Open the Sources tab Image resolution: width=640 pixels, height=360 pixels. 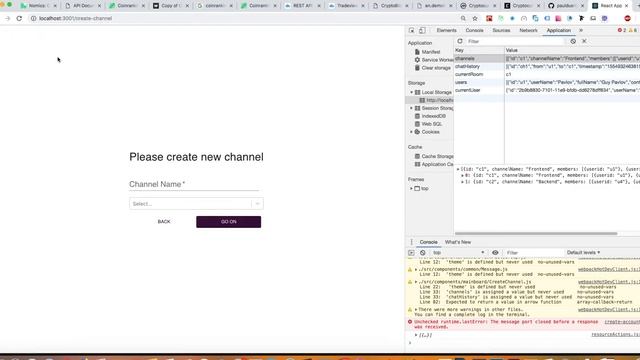click(501, 31)
